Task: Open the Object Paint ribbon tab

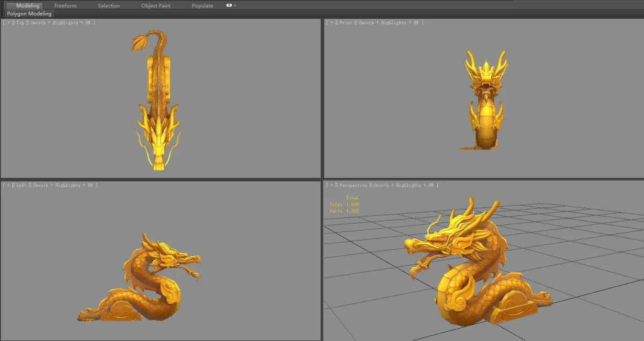Action: tap(156, 5)
